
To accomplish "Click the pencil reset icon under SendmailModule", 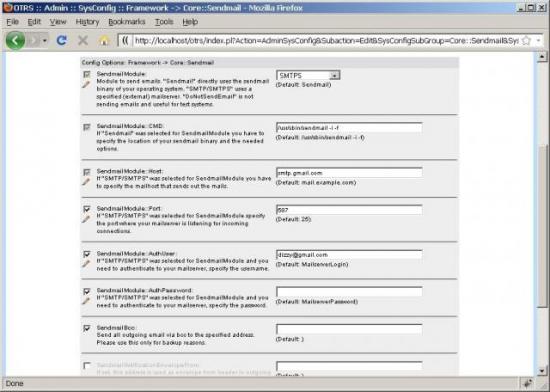I will [86, 85].
